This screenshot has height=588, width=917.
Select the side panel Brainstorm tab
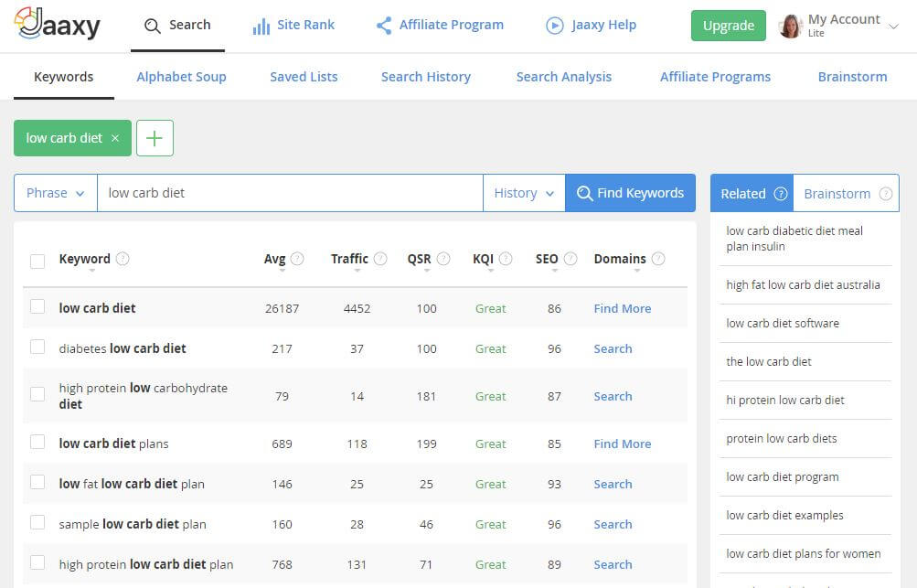click(846, 193)
